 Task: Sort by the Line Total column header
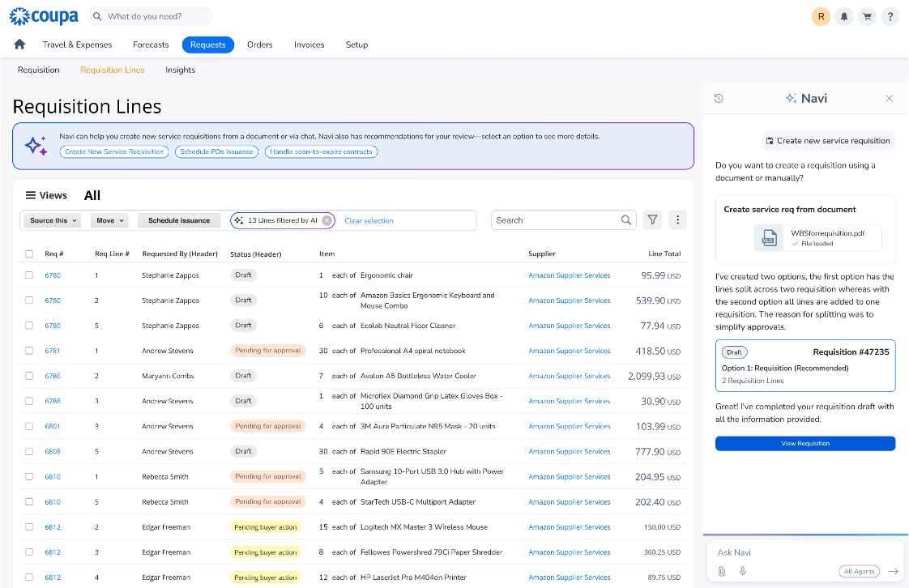tap(664, 254)
